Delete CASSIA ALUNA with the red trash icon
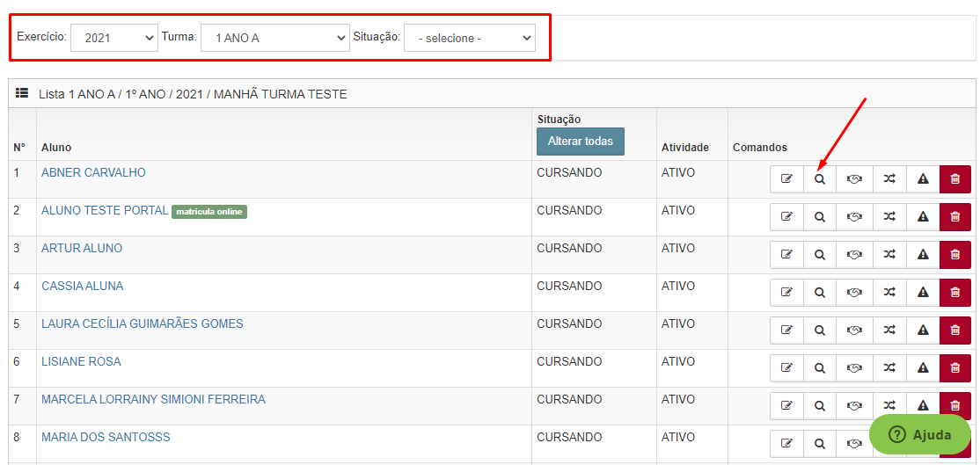The image size is (980, 465). coord(955,292)
